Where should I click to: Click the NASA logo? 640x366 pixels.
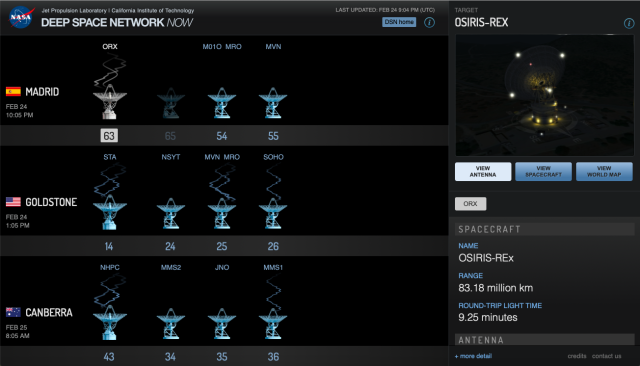(21, 18)
